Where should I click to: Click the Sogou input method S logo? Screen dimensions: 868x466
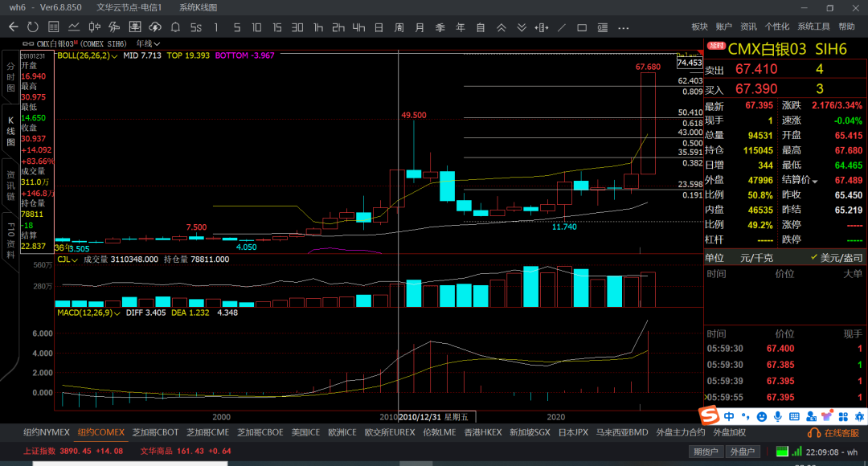(x=709, y=415)
